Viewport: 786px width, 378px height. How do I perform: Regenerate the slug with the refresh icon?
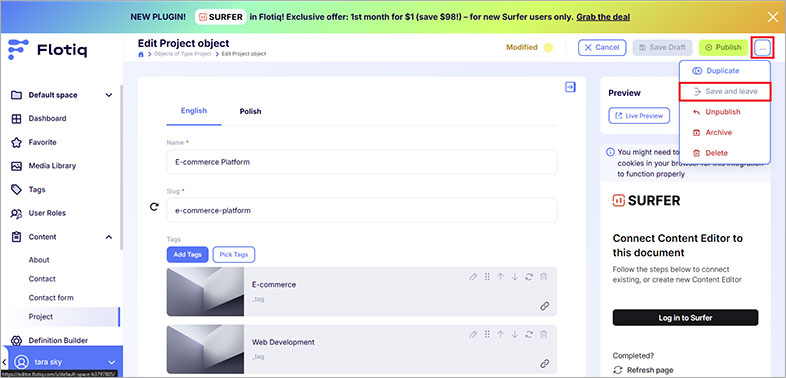click(x=154, y=207)
